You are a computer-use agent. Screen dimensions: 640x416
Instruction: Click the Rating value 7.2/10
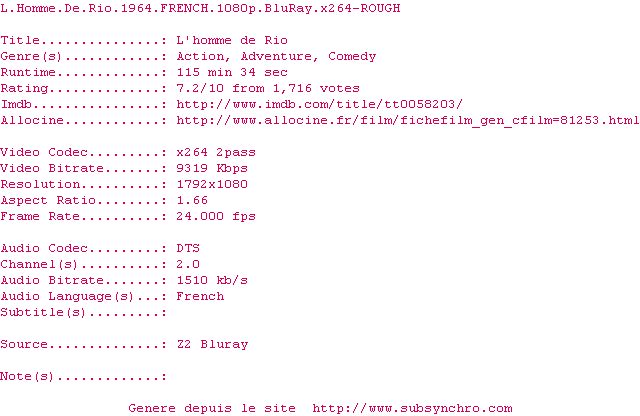coord(200,88)
